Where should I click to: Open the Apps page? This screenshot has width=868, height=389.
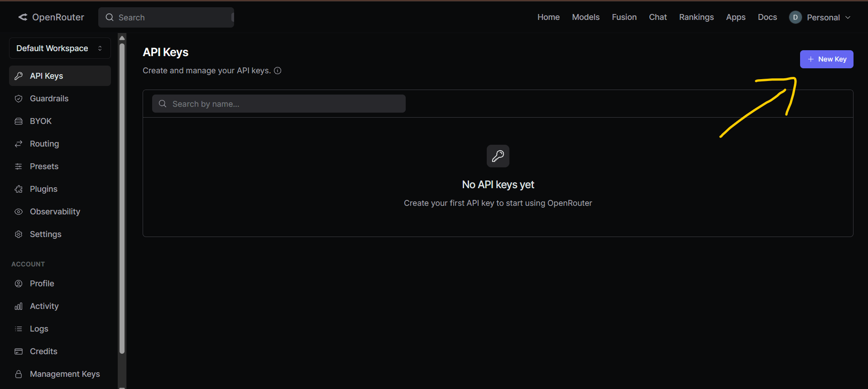735,17
